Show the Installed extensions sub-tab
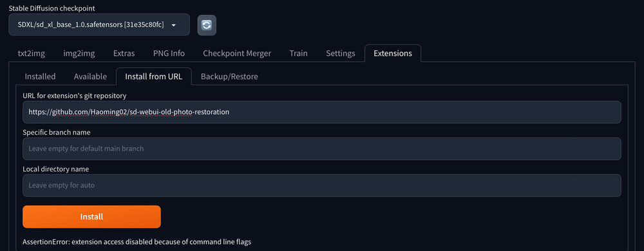Screen dimensions: 644x251 click(40, 77)
